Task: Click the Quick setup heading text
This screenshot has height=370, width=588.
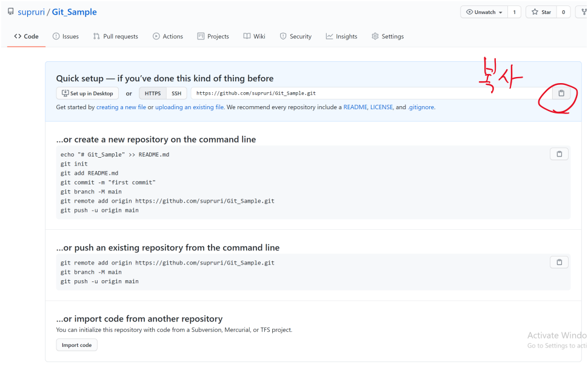Action: click(165, 78)
